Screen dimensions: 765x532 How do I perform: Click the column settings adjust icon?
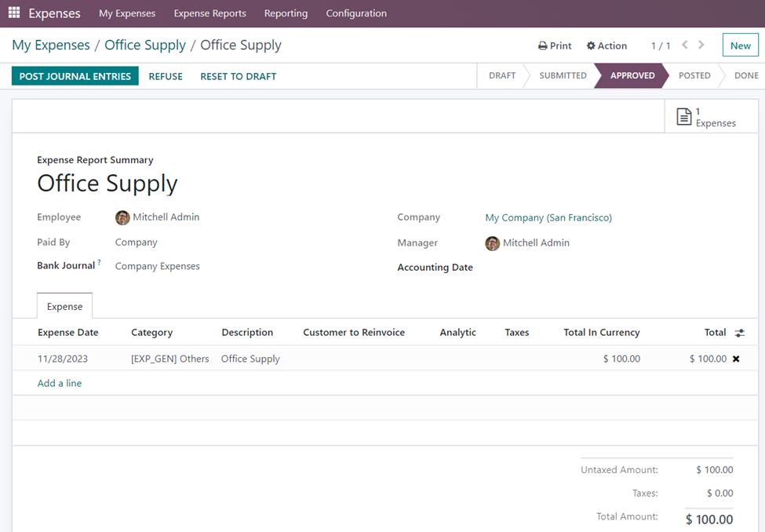(740, 333)
